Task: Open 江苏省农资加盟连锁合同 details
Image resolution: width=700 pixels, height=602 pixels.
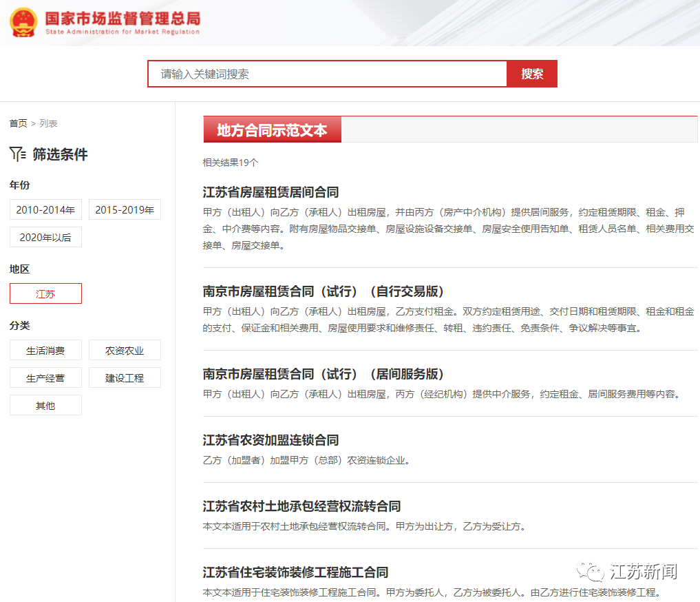Action: click(264, 439)
